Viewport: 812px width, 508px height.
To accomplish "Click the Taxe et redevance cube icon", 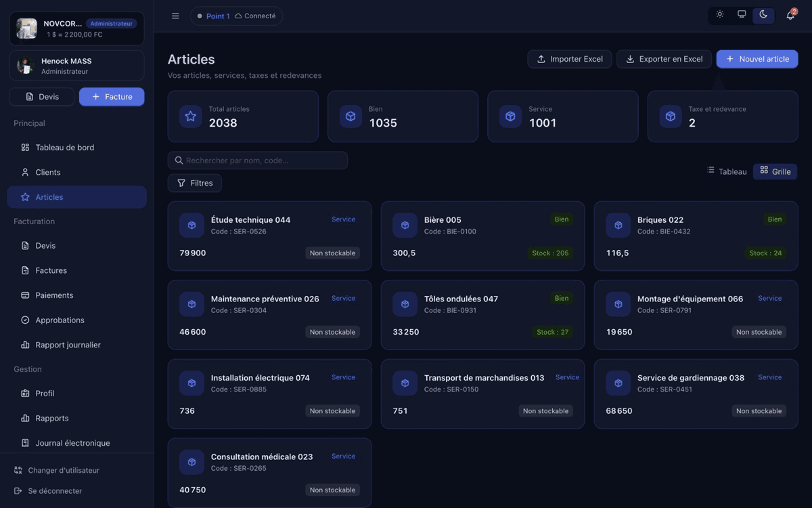I will [x=671, y=117].
